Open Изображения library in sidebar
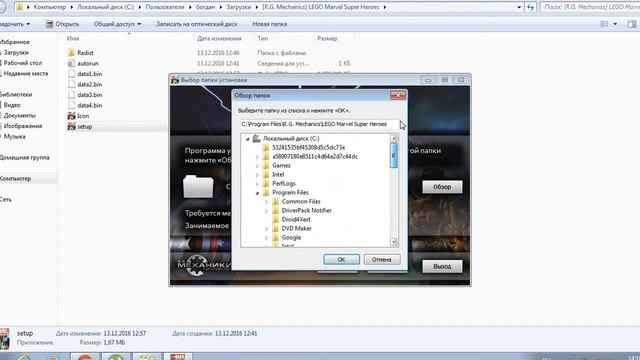 pyautogui.click(x=22, y=126)
